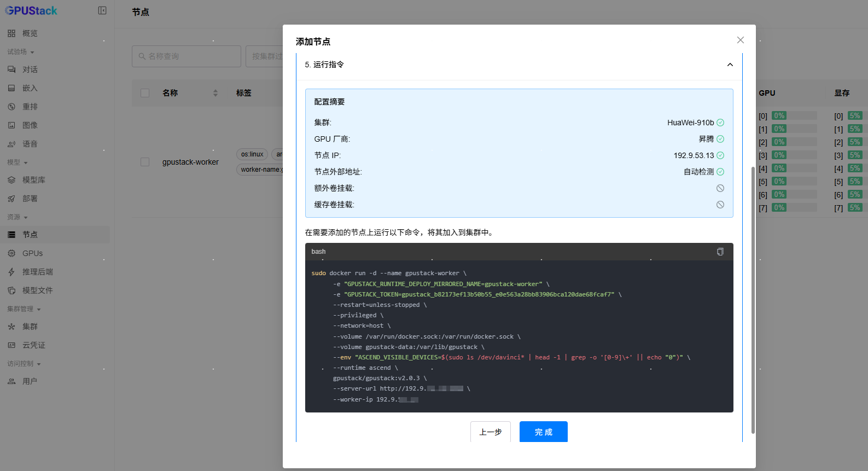Screen dimensions: 868x471
Task: Click the 标签 column header
Action: (244, 93)
